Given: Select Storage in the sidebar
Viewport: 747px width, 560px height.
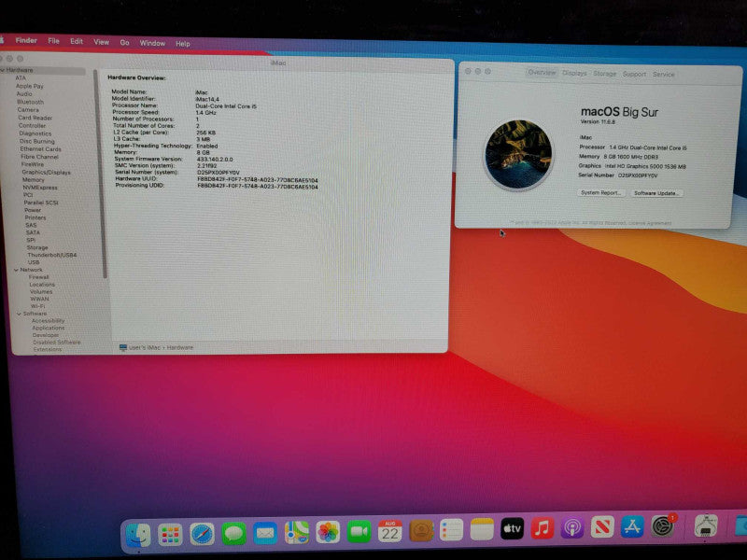Looking at the screenshot, I should [x=37, y=247].
